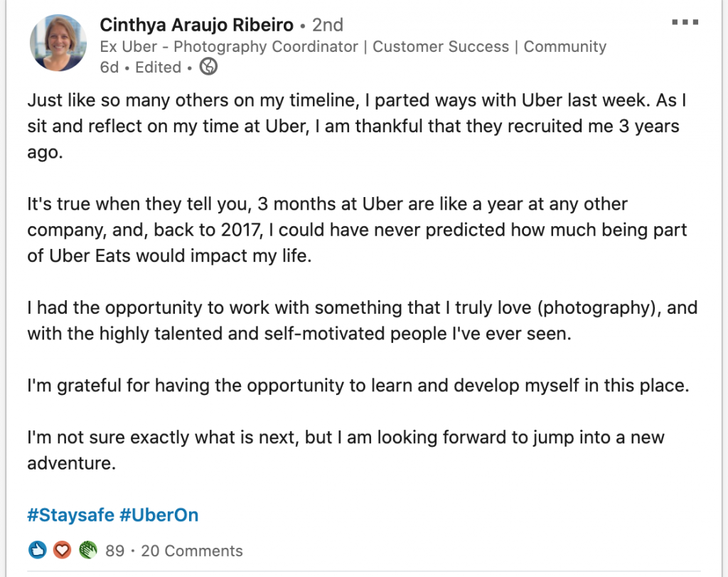This screenshot has height=577, width=728.
Task: Click the red heart Love reaction icon
Action: [62, 550]
